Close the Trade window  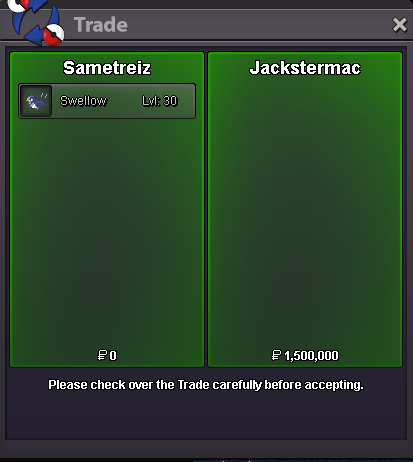point(399,25)
